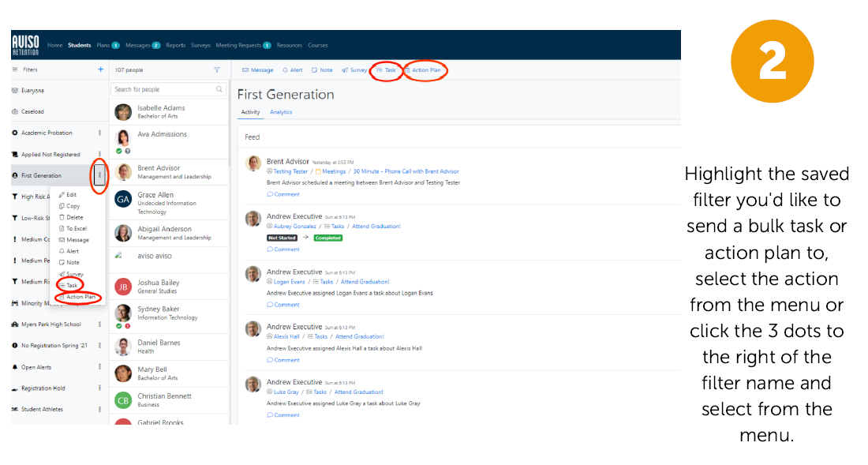The height and width of the screenshot is (465, 868).
Task: Open the Luke Gray link in feed
Action: (286, 392)
